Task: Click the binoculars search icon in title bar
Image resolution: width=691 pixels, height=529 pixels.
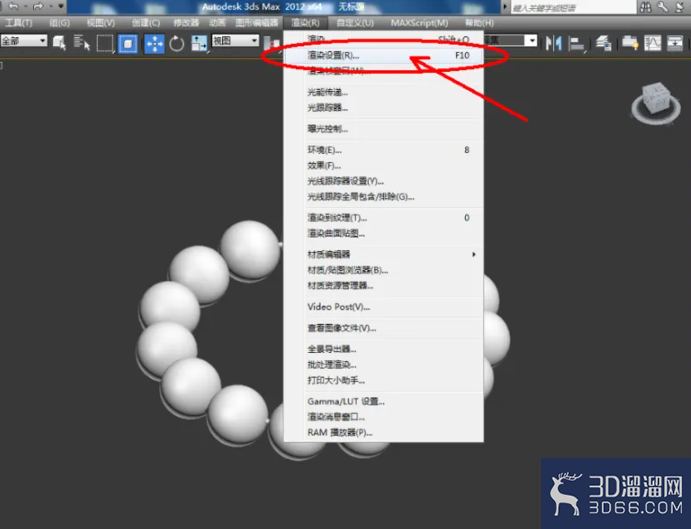Action: pyautogui.click(x=646, y=7)
